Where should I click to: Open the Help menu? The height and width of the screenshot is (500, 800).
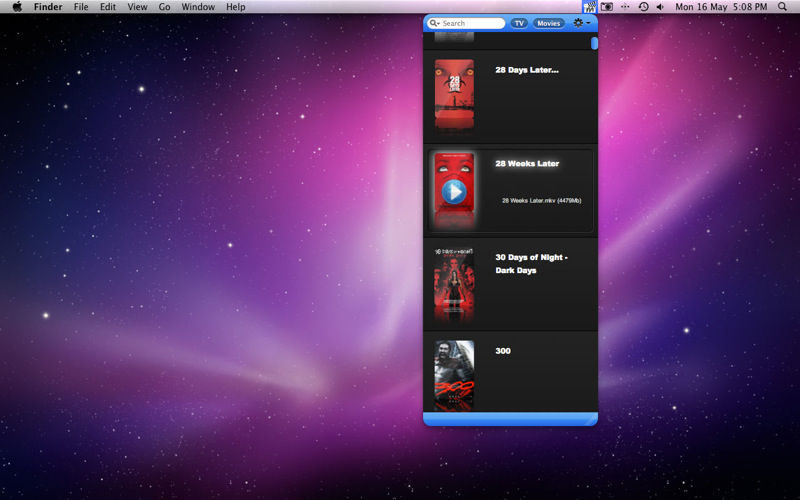tap(236, 7)
